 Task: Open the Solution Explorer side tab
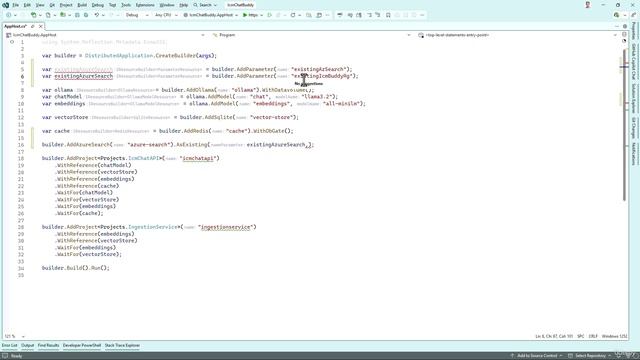coord(634,99)
